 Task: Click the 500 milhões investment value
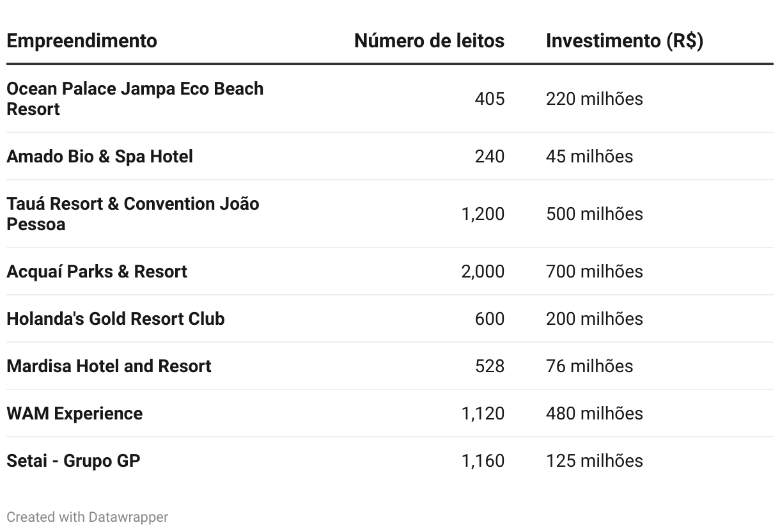[x=595, y=214]
